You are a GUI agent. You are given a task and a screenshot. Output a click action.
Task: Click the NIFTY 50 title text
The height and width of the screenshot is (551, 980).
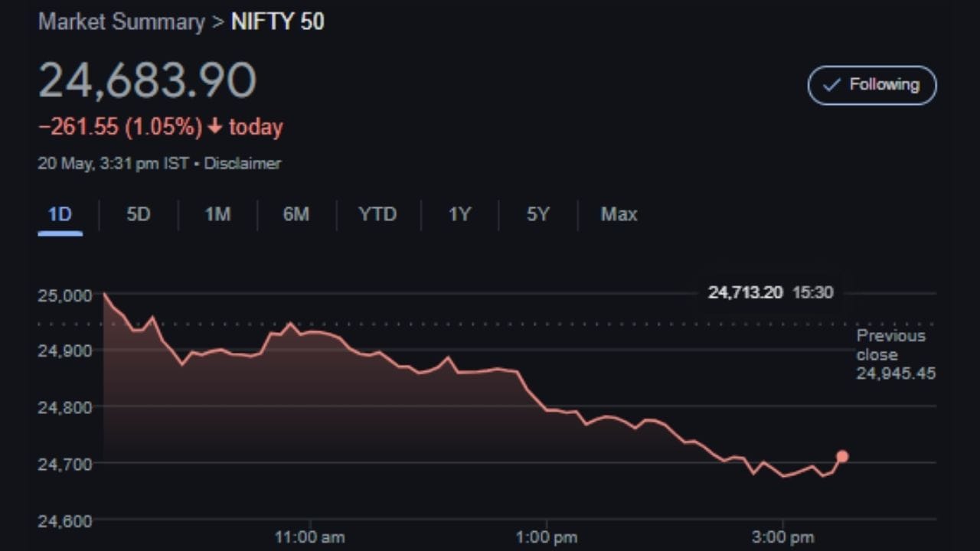point(278,22)
